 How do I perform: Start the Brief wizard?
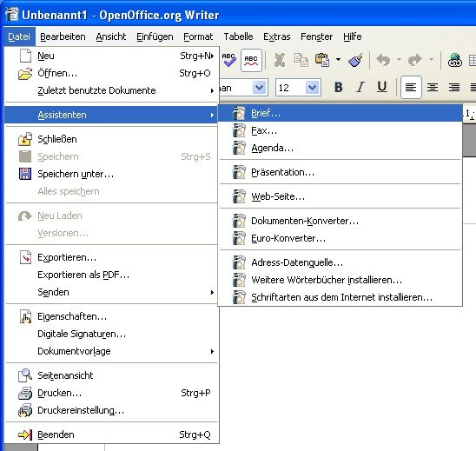click(340, 113)
